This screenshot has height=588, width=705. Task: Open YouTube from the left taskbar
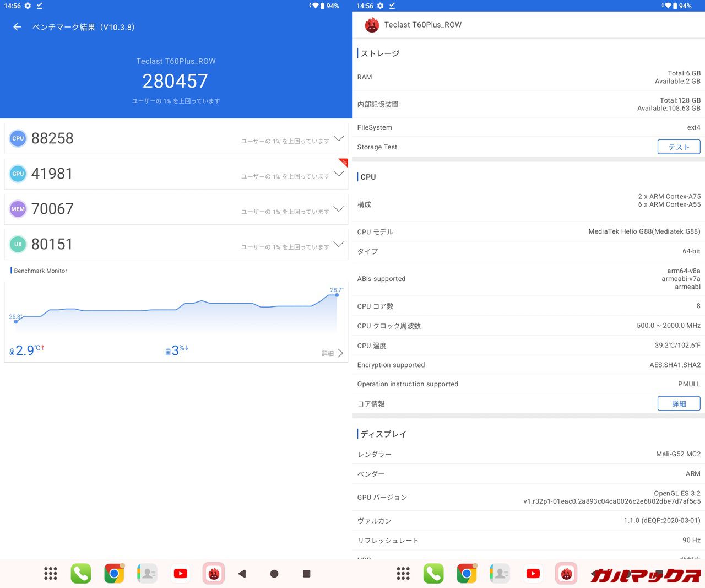[x=180, y=574]
